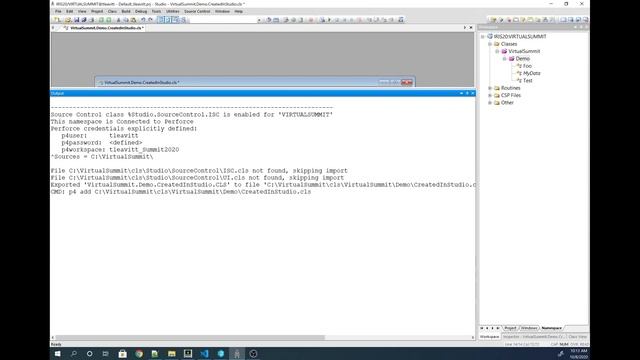Open the File menu
This screenshot has width=640, height=360.
coord(58,11)
